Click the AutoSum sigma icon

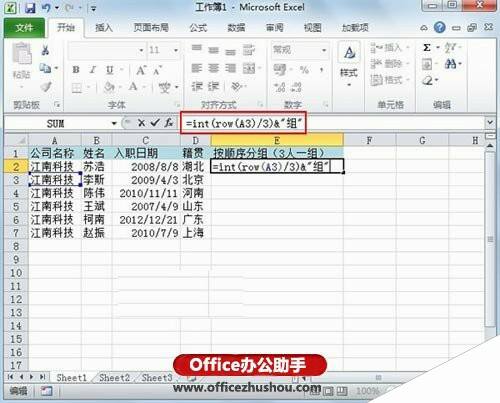[427, 48]
